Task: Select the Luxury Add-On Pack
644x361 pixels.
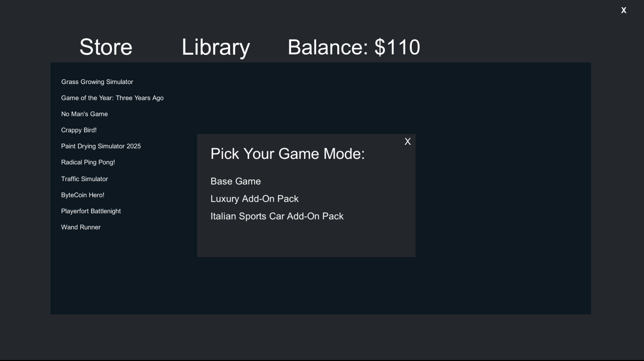Action: (254, 199)
